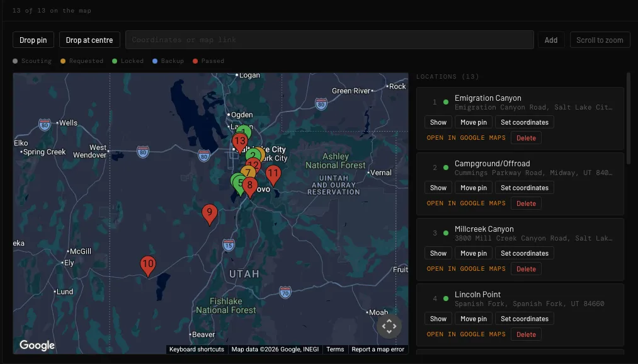Move pin for Millcreek Canyon
This screenshot has width=638, height=364.
point(474,253)
